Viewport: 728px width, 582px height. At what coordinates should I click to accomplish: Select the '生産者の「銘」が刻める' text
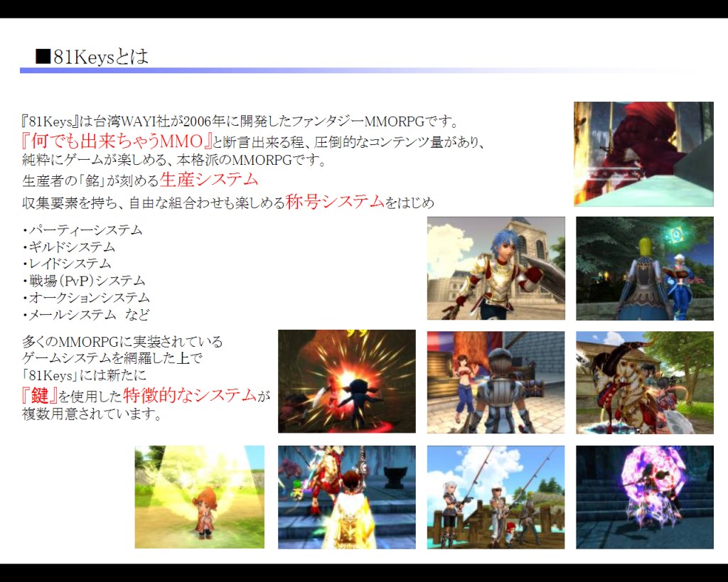click(90, 180)
